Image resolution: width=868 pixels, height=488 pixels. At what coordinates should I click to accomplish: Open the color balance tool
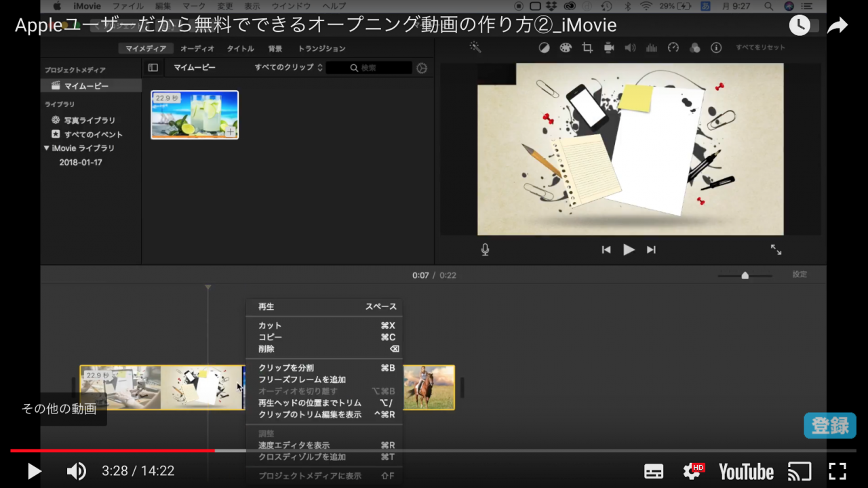click(544, 48)
